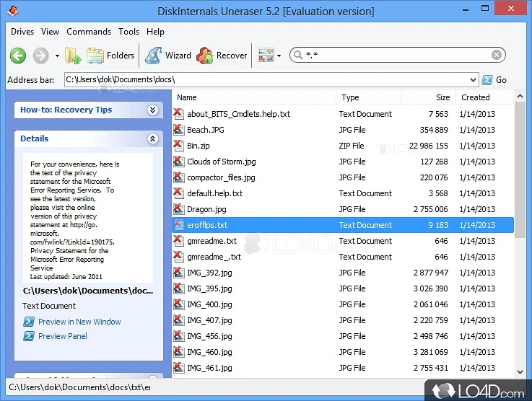The width and height of the screenshot is (532, 401).
Task: Click the Up folder icon in toolbar
Action: pyautogui.click(x=73, y=56)
